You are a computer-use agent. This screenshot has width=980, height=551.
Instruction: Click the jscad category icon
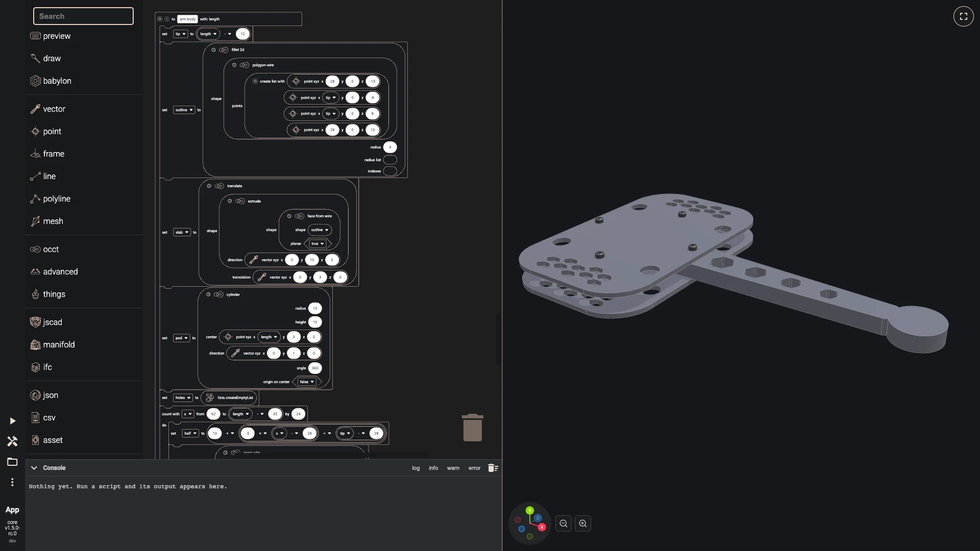35,322
